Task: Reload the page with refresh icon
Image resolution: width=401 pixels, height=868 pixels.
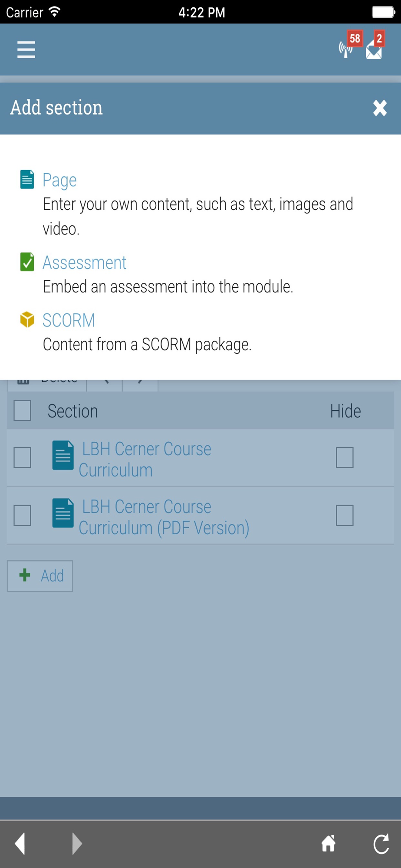Action: click(x=381, y=844)
